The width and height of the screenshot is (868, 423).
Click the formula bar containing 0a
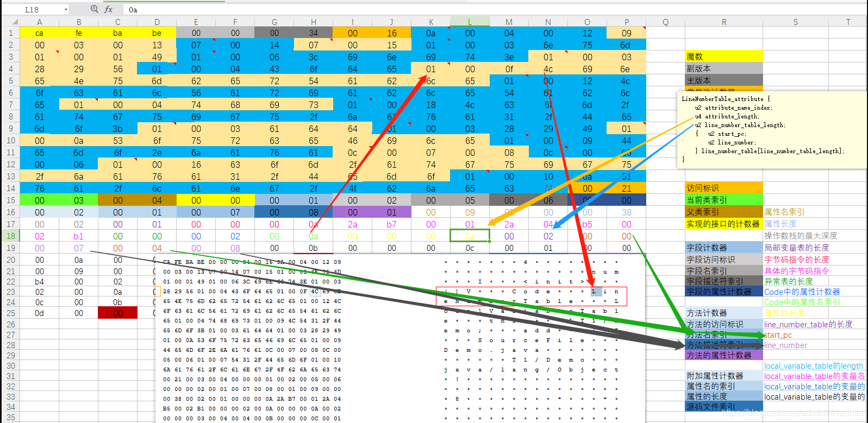(495, 10)
